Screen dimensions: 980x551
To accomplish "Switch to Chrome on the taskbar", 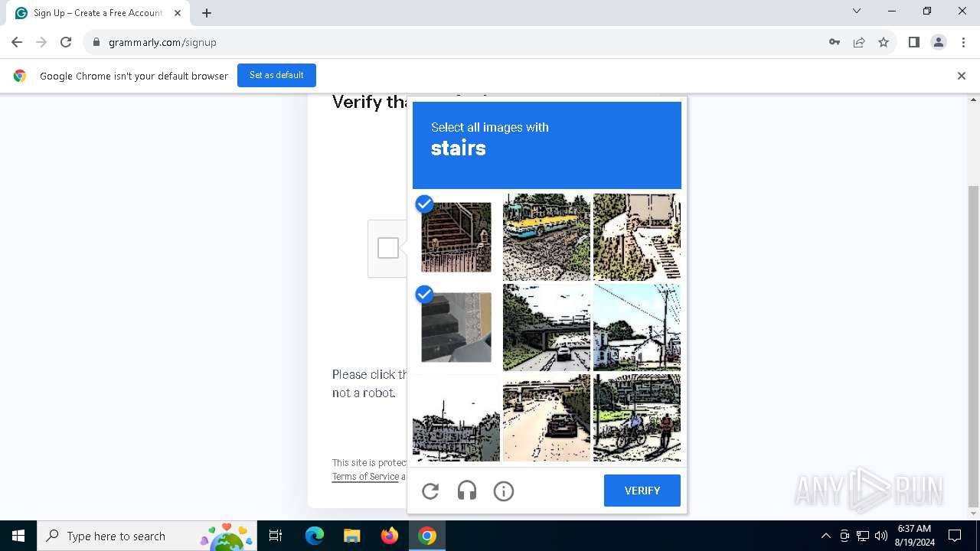I will [x=427, y=536].
